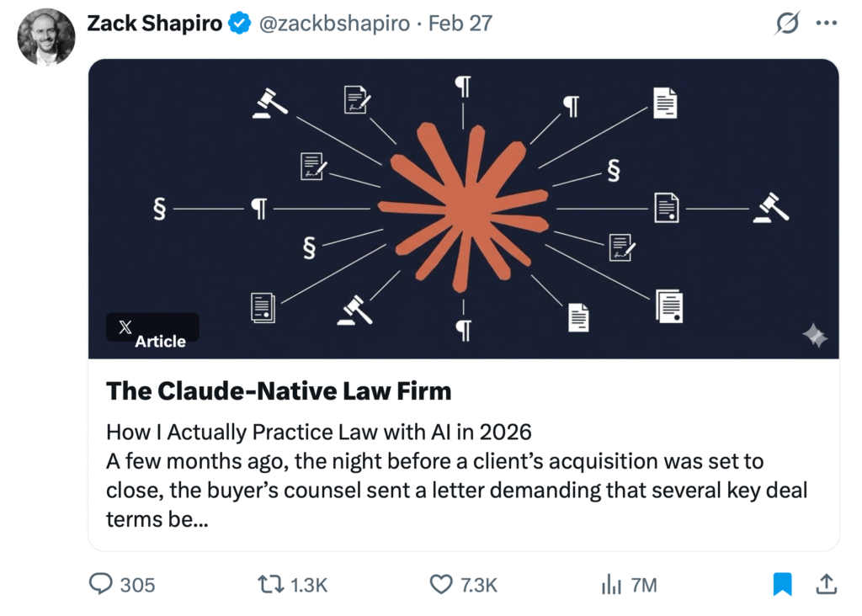This screenshot has width=862, height=616.
Task: Open the view analytics bar chart icon
Action: 610,584
